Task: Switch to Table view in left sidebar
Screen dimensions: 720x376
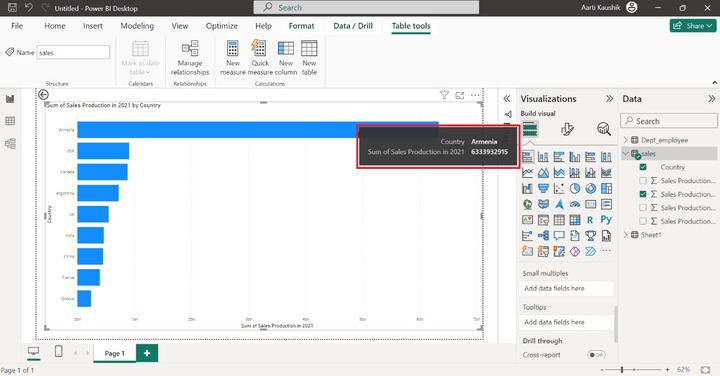Action: [x=10, y=121]
